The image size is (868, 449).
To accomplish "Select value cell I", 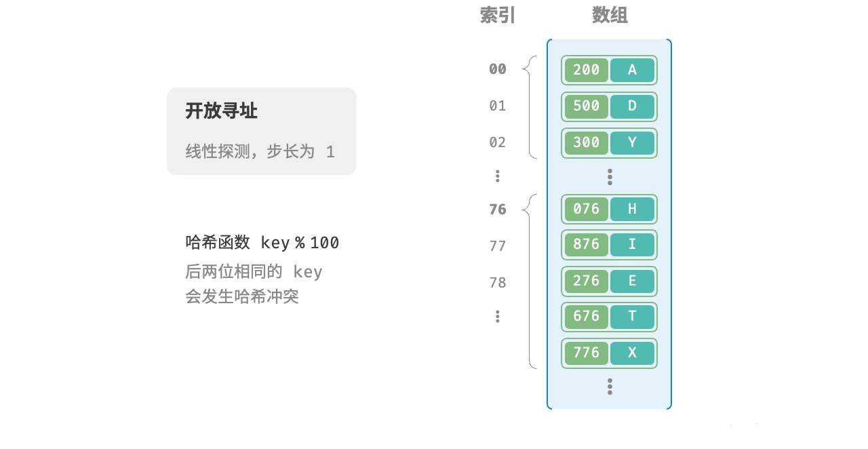I will click(632, 244).
